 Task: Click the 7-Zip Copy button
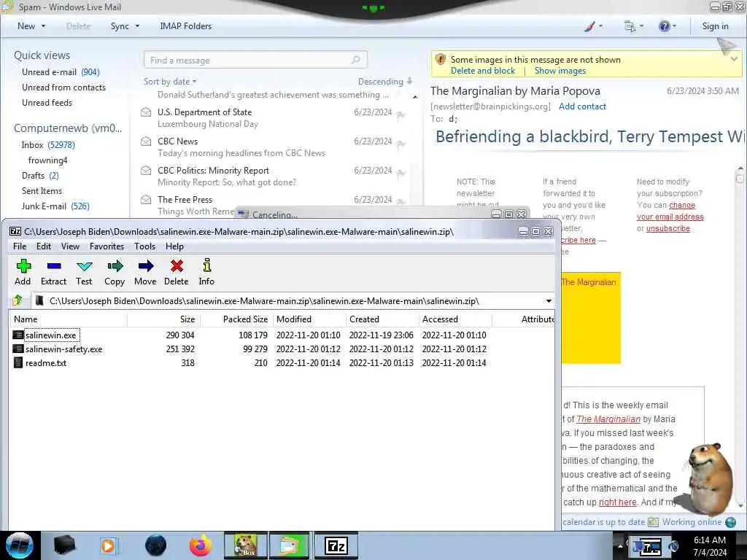pyautogui.click(x=115, y=273)
